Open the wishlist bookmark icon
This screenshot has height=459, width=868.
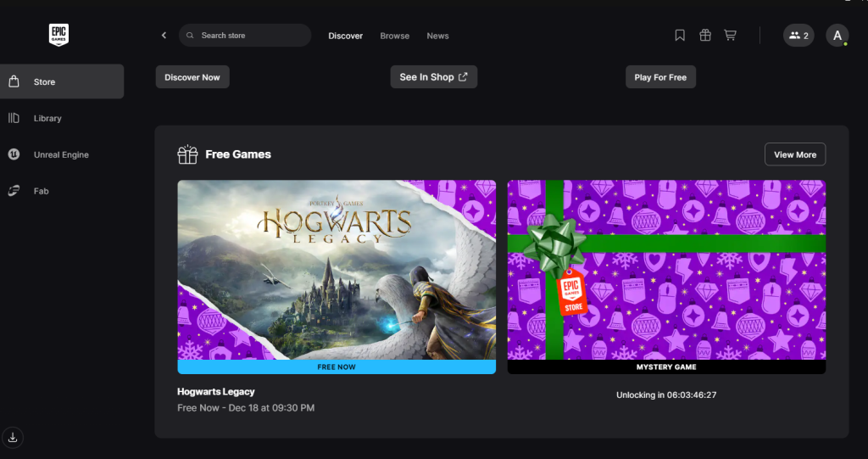680,36
